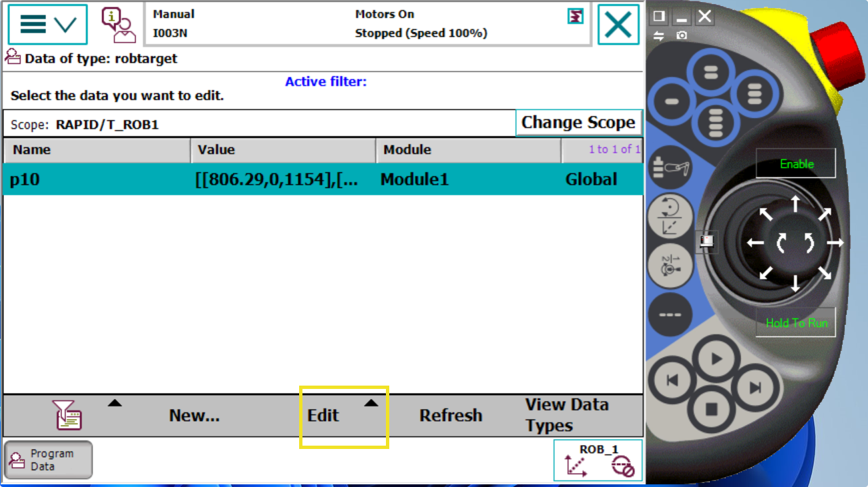Screen dimensions: 868x487
Task: Click Change Scope button
Action: [x=578, y=123]
